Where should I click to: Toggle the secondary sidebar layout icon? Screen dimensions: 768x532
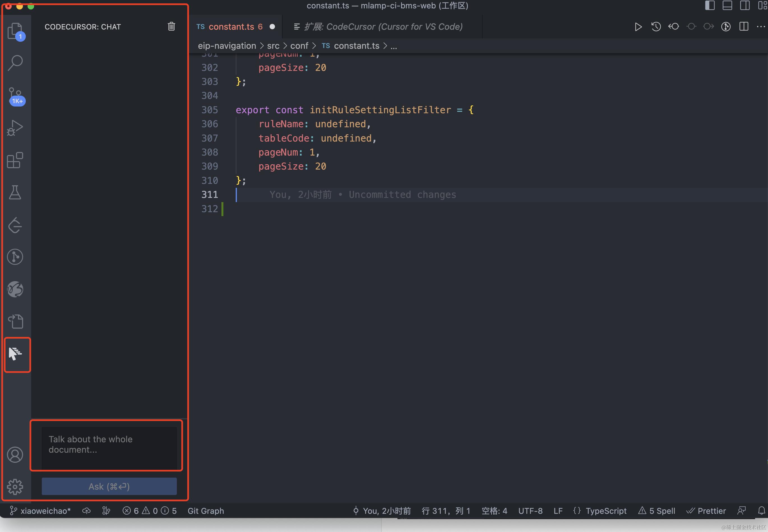744,5
